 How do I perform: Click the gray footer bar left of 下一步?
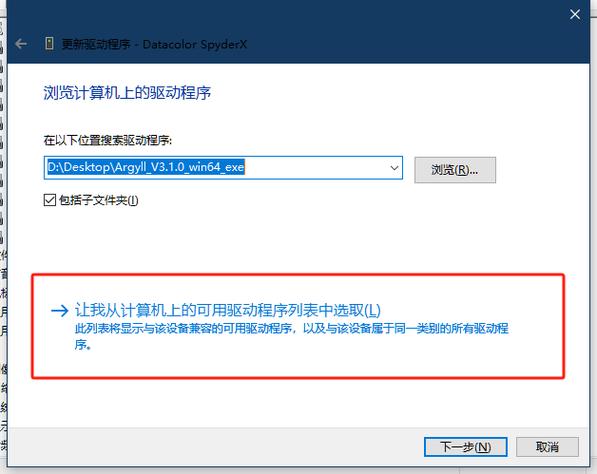tap(213, 447)
